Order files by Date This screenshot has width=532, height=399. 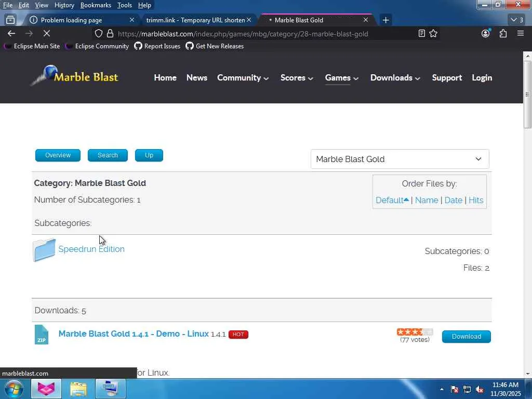coord(453,200)
